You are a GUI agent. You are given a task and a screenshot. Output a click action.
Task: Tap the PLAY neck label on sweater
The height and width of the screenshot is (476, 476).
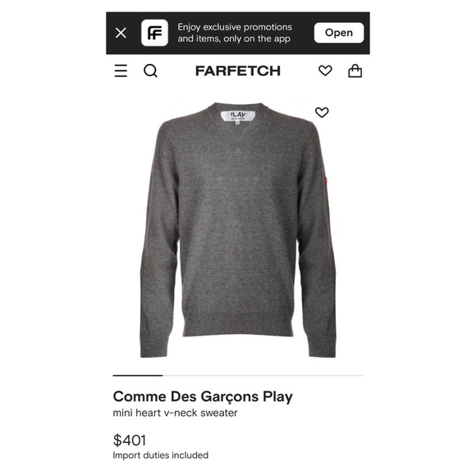(x=238, y=116)
